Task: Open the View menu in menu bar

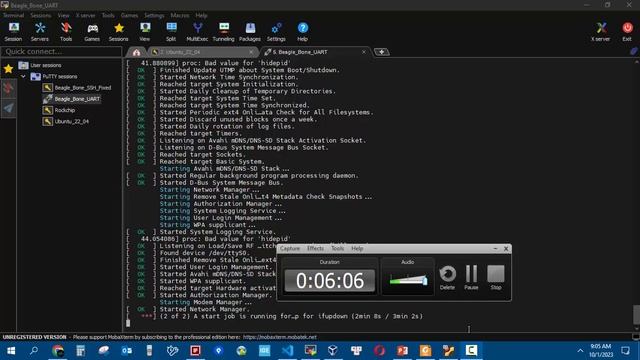Action: click(63, 15)
